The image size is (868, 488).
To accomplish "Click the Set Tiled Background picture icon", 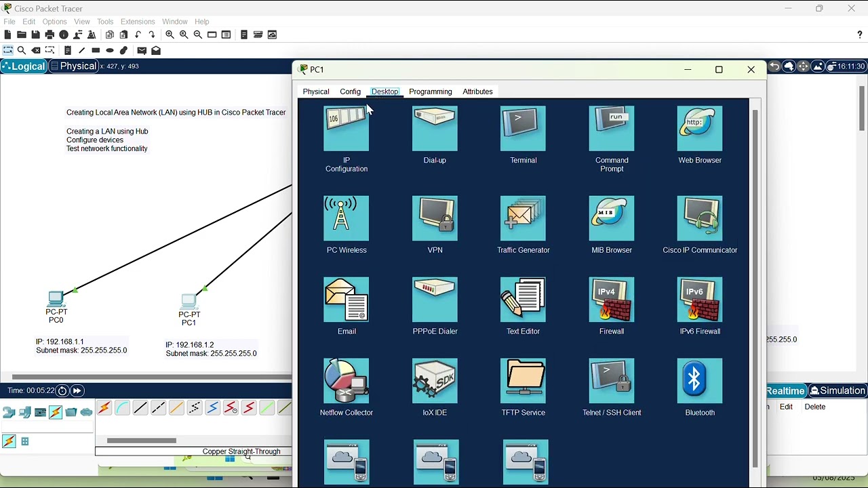I will (x=818, y=66).
